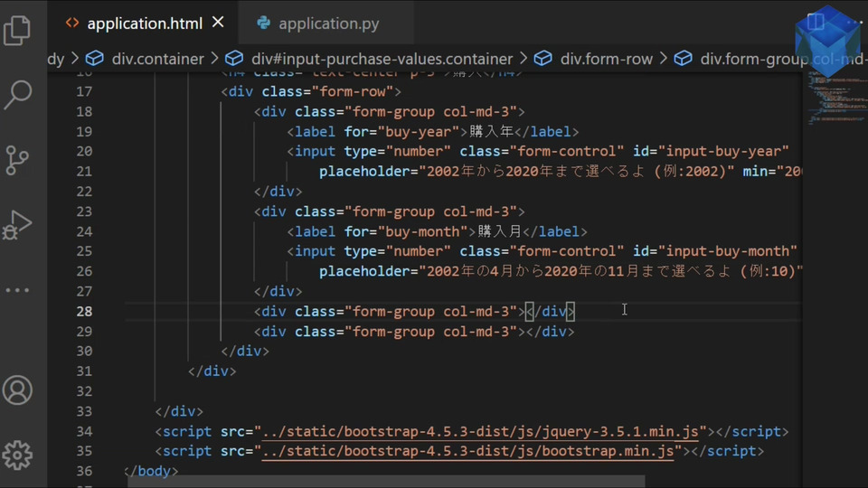Click the horizontal scrollbar at editor bottom
The height and width of the screenshot is (488, 868).
[x=386, y=482]
